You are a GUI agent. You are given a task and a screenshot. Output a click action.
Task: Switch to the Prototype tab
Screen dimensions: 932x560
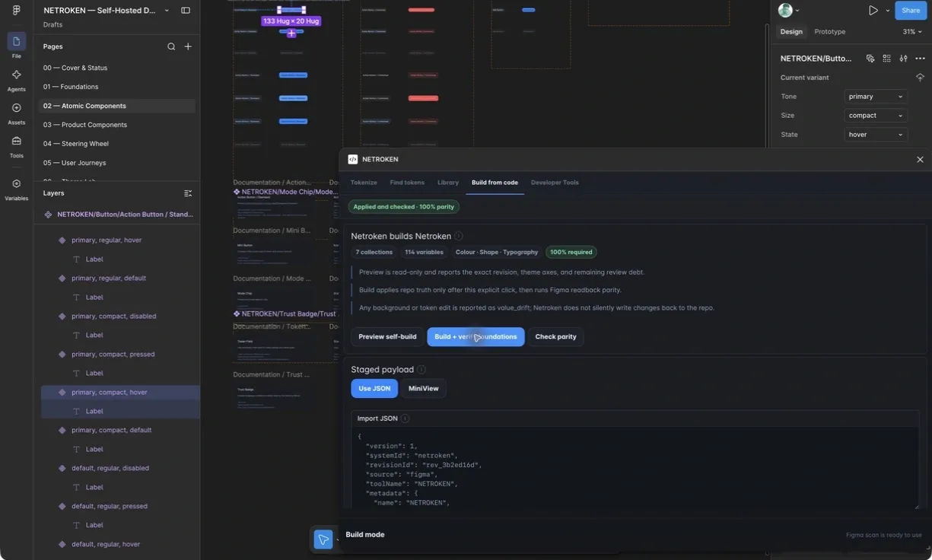(830, 32)
